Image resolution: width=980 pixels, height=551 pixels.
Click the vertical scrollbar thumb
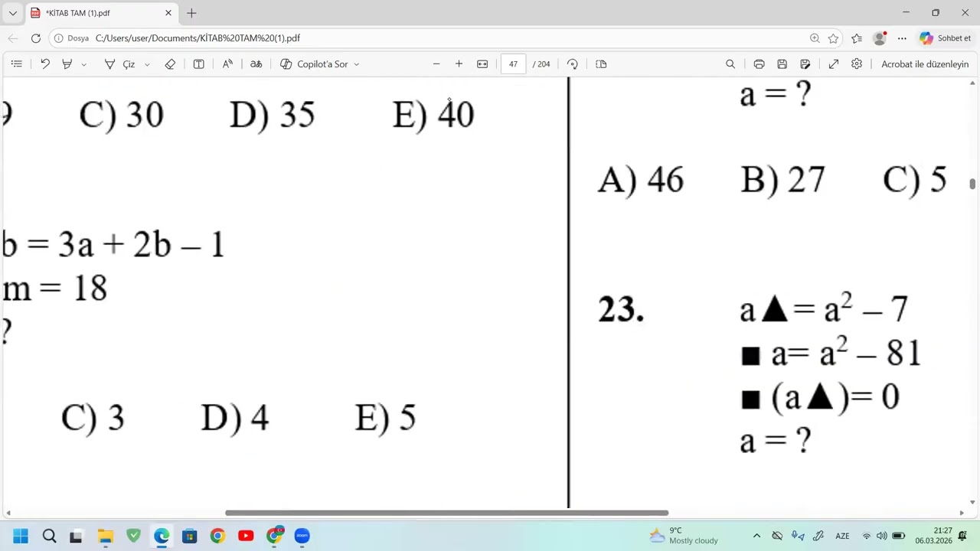972,184
